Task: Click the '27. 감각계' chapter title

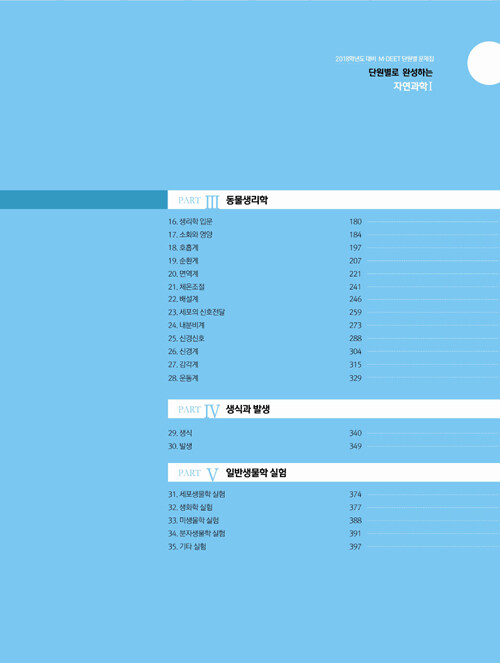Action: pyautogui.click(x=183, y=364)
